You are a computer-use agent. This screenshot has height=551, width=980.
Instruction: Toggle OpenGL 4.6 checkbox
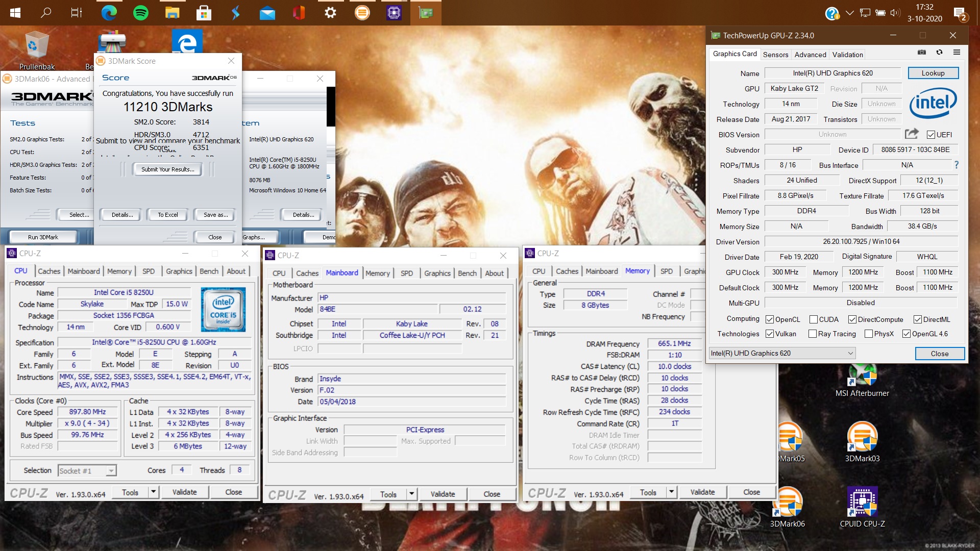[906, 334]
